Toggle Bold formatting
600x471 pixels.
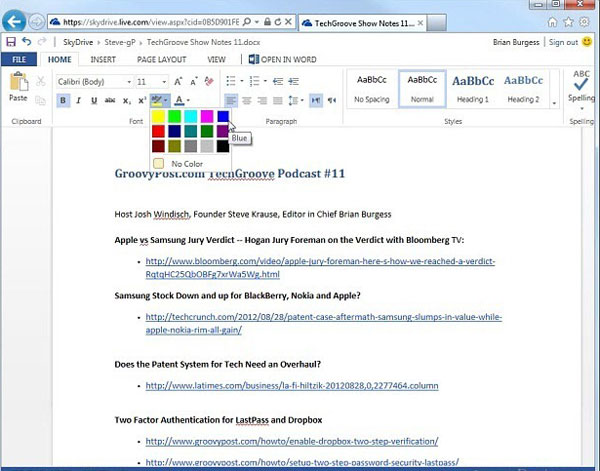pyautogui.click(x=63, y=100)
